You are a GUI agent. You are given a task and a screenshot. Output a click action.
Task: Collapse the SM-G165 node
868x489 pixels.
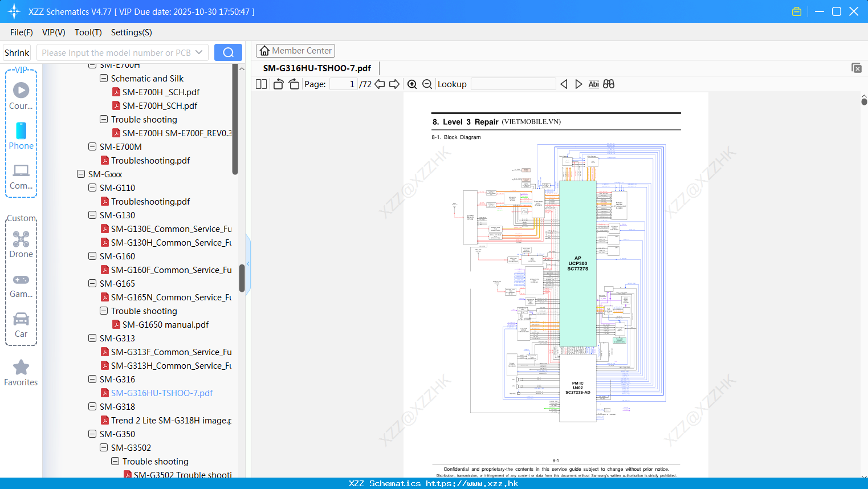92,283
